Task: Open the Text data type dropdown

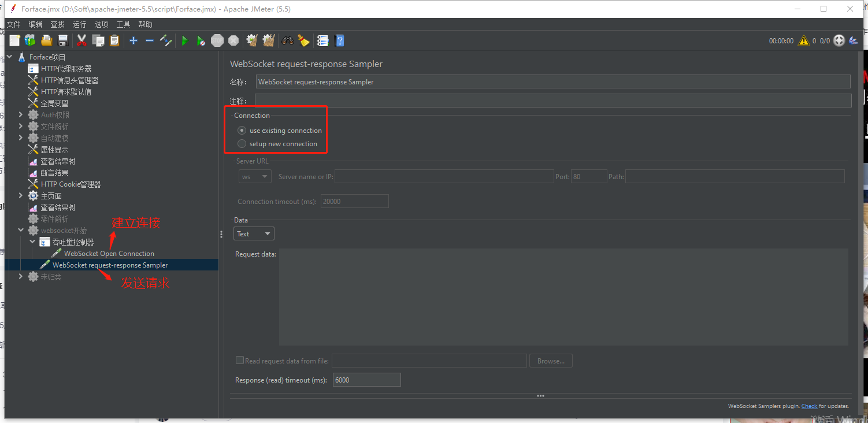Action: 254,234
